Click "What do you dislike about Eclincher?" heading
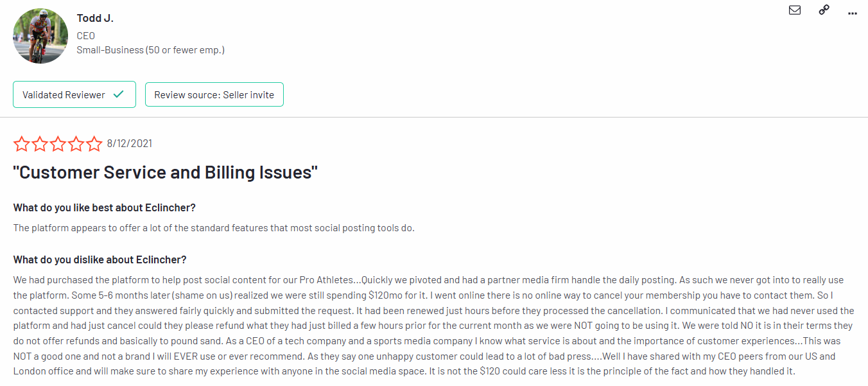 point(100,259)
